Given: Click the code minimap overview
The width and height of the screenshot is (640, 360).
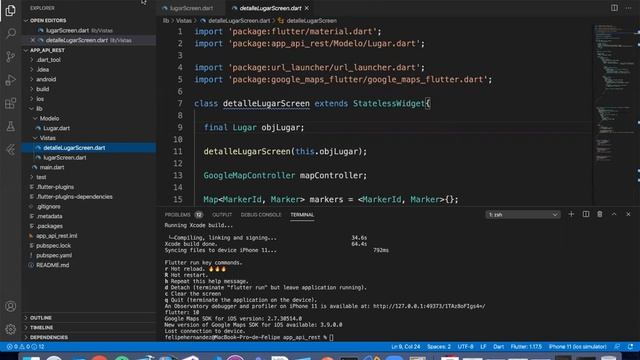Looking at the screenshot, I should pyautogui.click(x=613, y=114).
